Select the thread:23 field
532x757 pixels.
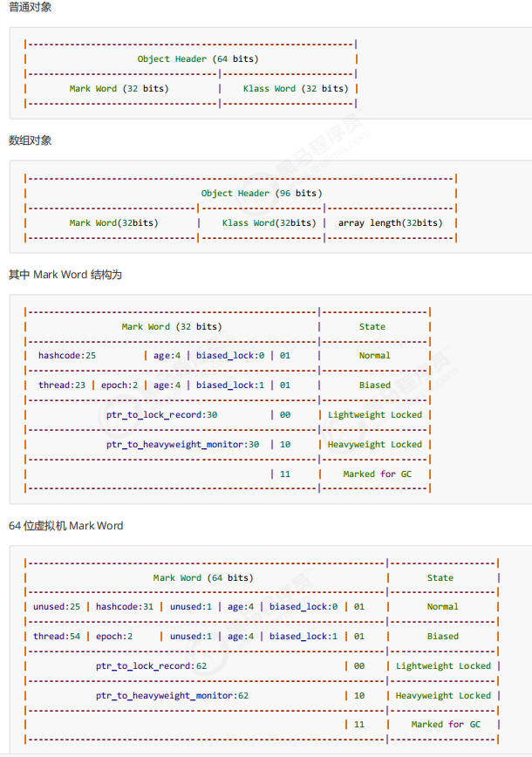click(62, 385)
